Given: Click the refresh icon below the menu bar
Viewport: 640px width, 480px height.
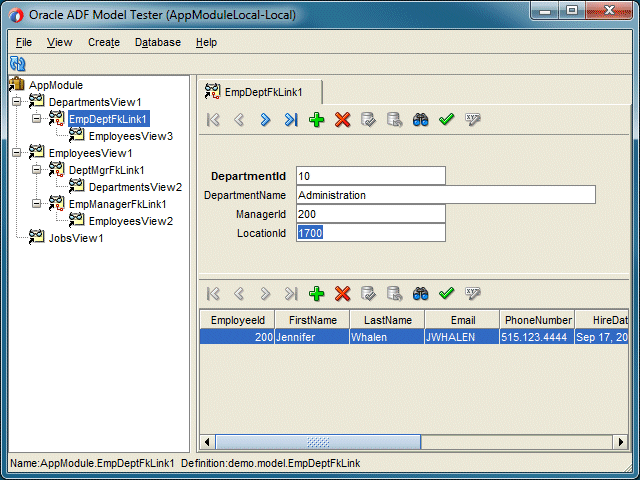Looking at the screenshot, I should [x=18, y=64].
